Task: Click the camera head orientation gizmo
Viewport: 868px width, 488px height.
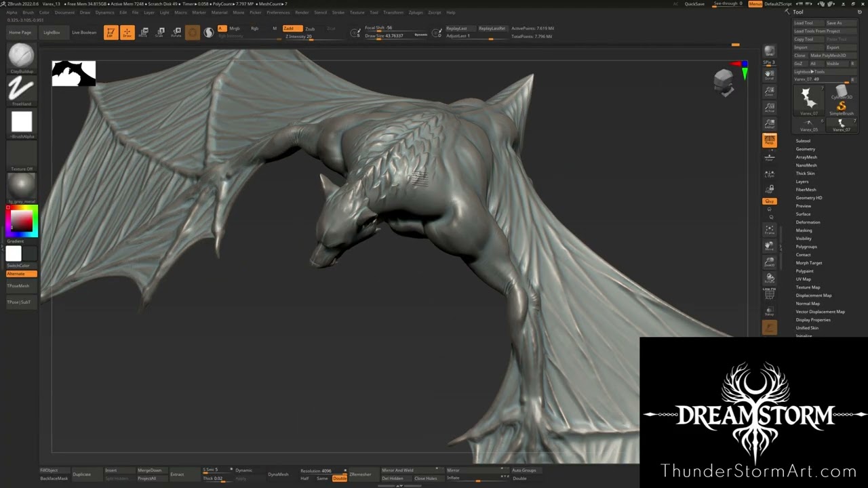Action: click(724, 81)
